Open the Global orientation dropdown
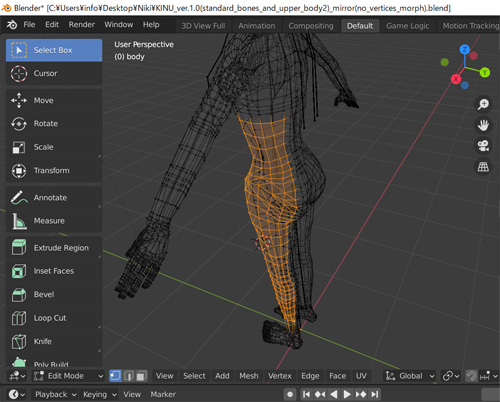This screenshot has width=500, height=402. (x=410, y=376)
